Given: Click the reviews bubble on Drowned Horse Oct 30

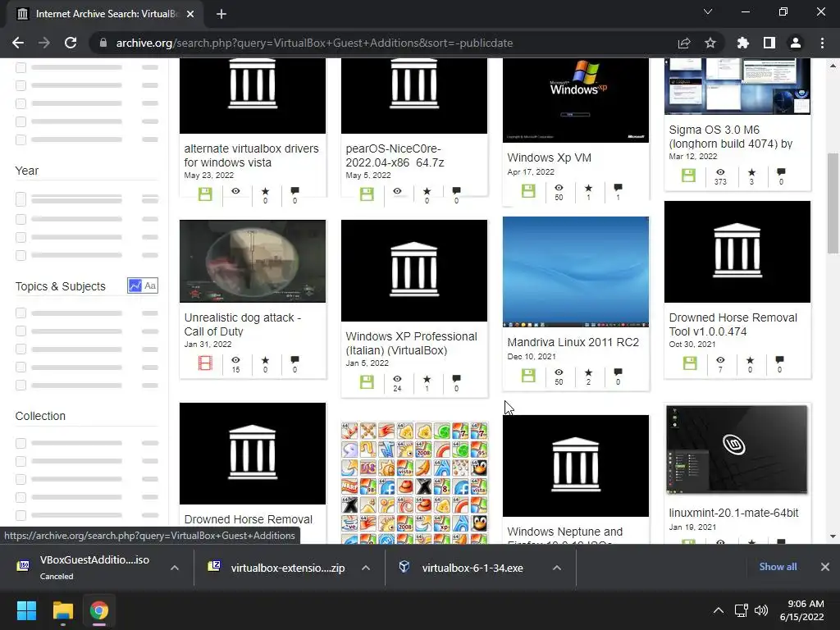Looking at the screenshot, I should (x=779, y=360).
